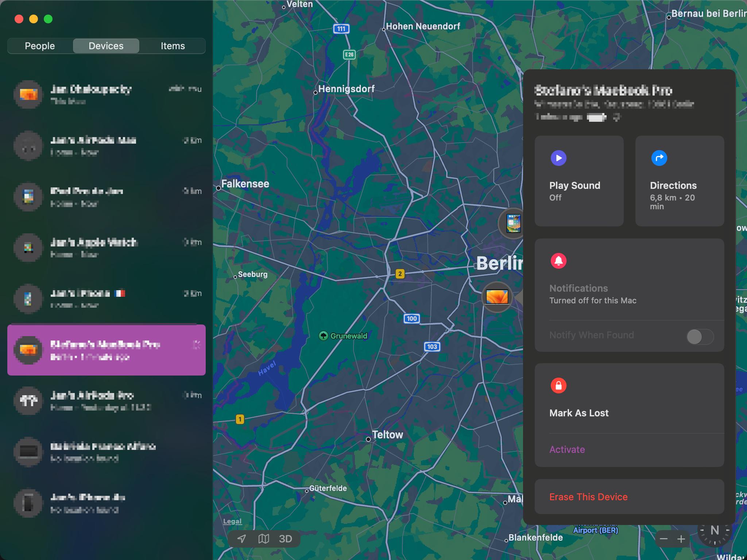Zoom out with the minus button
747x560 pixels.
(x=664, y=539)
